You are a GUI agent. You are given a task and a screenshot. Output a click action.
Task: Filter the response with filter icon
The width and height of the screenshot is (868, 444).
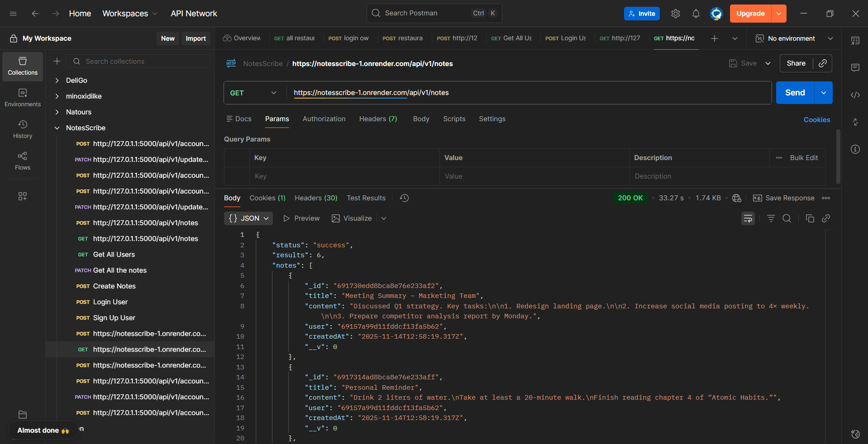pyautogui.click(x=771, y=218)
